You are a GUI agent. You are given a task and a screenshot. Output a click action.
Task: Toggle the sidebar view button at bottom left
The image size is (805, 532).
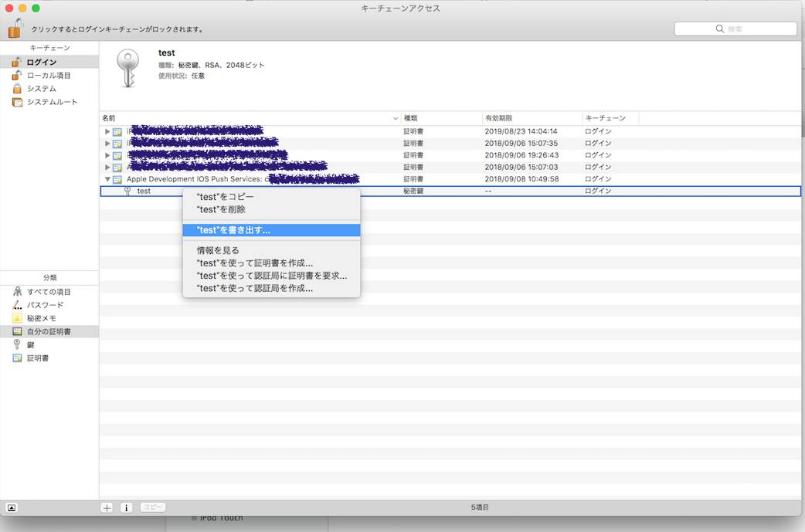pyautogui.click(x=12, y=507)
